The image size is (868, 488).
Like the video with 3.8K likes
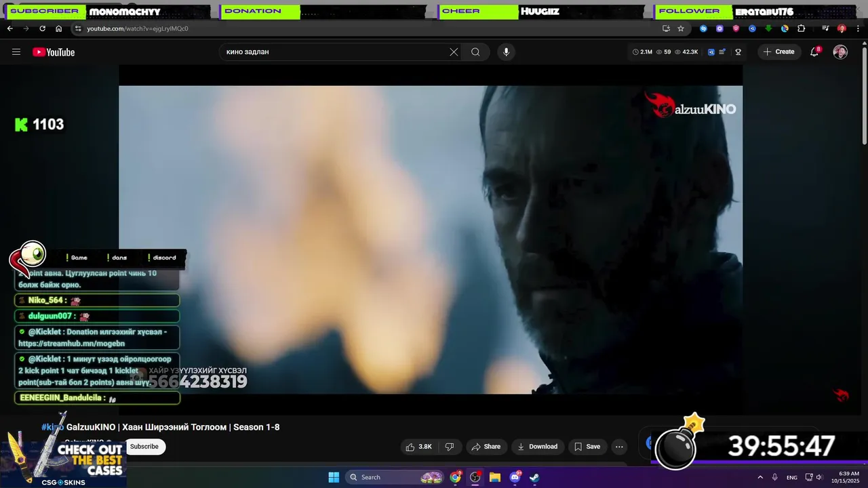click(418, 447)
